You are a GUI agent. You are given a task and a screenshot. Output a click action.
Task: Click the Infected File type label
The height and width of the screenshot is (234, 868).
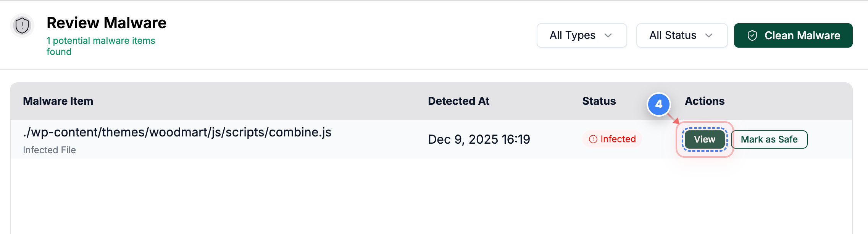(x=50, y=150)
